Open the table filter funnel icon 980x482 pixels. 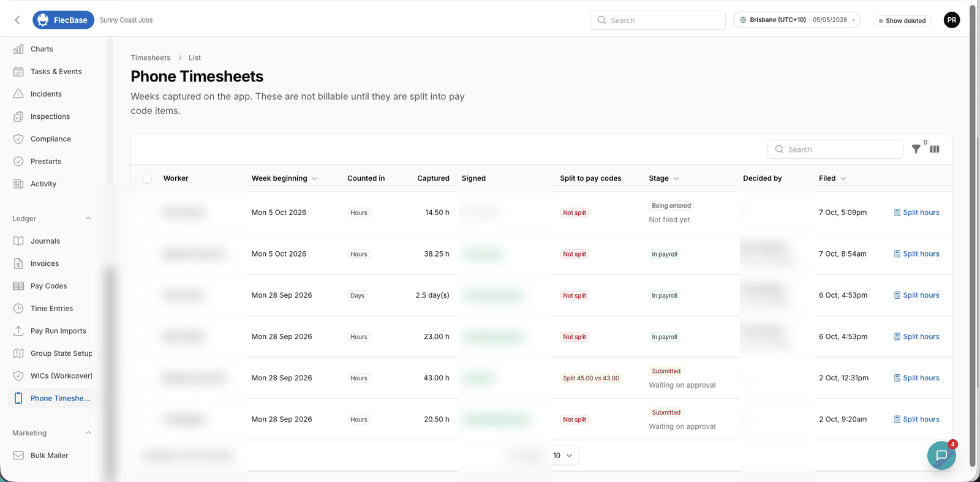tap(916, 149)
